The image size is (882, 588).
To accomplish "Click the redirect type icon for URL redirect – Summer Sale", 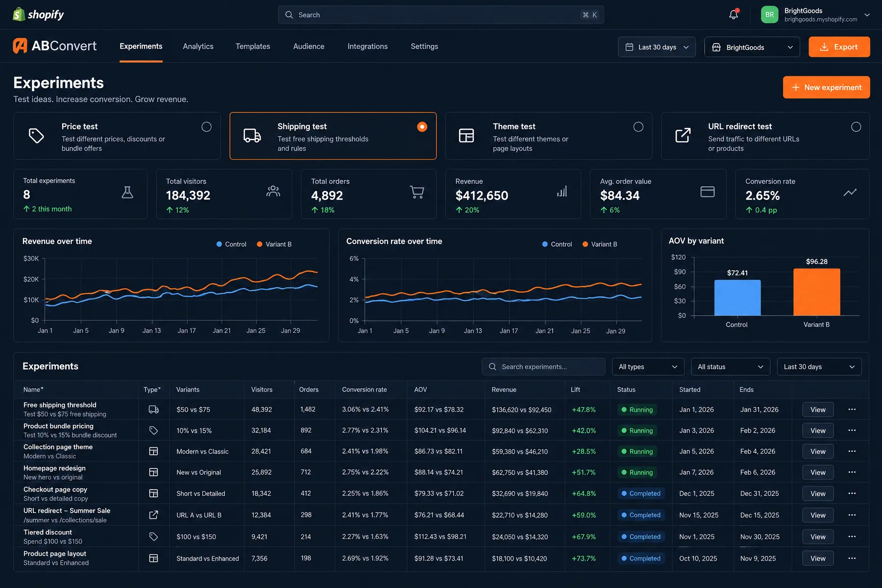I will click(154, 515).
